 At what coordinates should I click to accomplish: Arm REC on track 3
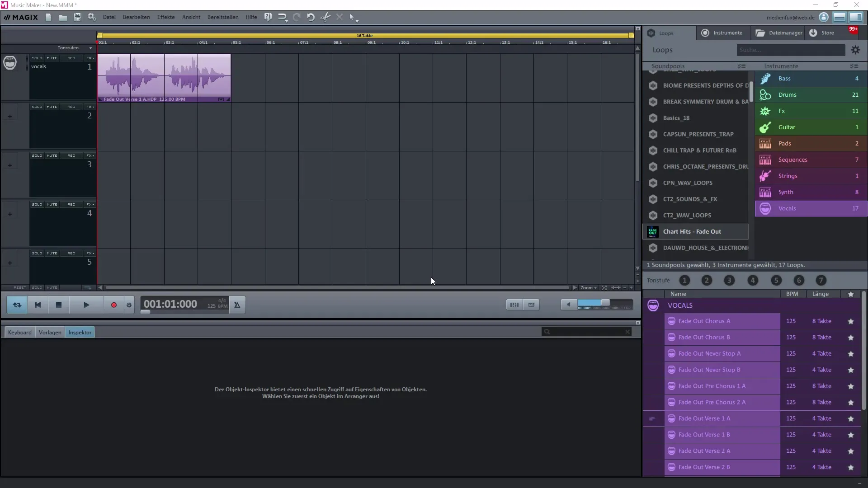[x=71, y=155]
